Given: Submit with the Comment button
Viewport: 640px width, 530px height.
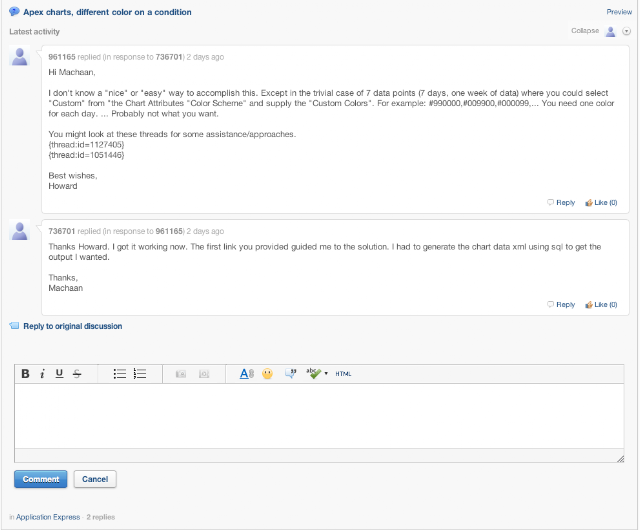Looking at the screenshot, I should click(41, 479).
